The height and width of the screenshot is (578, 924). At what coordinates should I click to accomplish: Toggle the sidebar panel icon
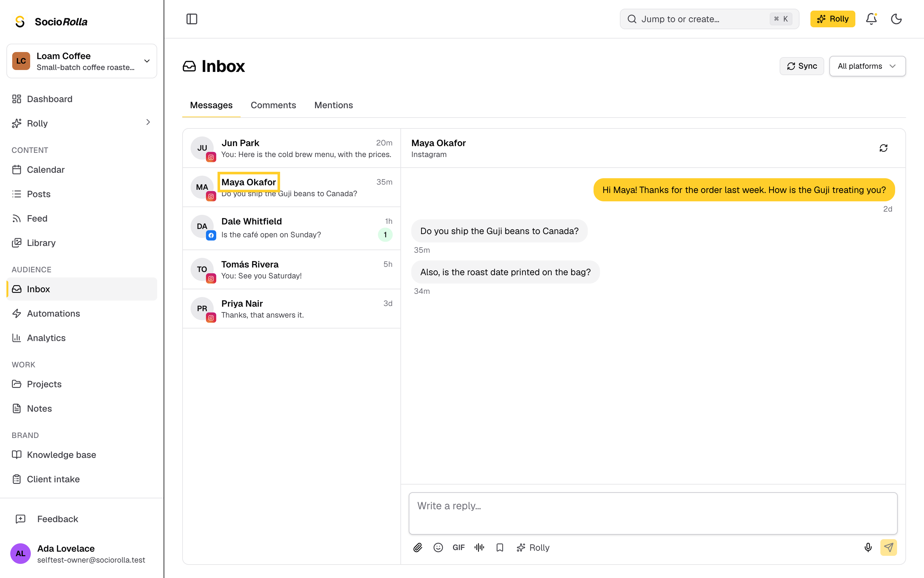click(192, 19)
